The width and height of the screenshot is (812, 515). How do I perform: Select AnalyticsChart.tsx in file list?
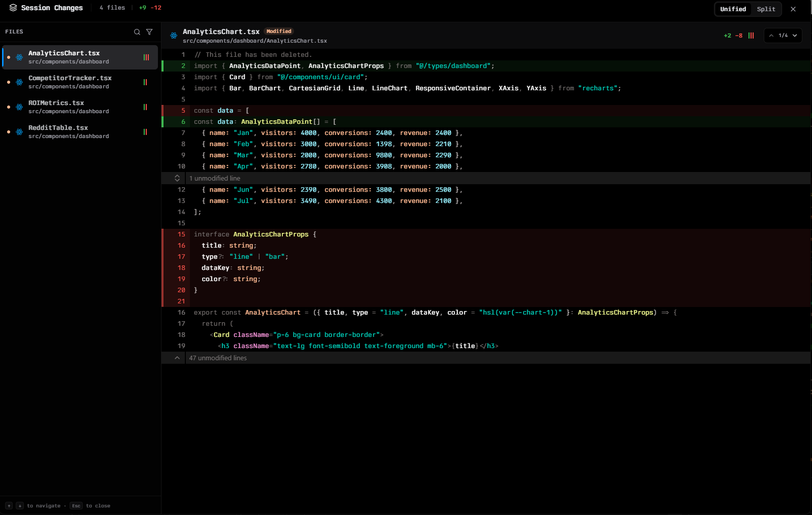[80, 57]
